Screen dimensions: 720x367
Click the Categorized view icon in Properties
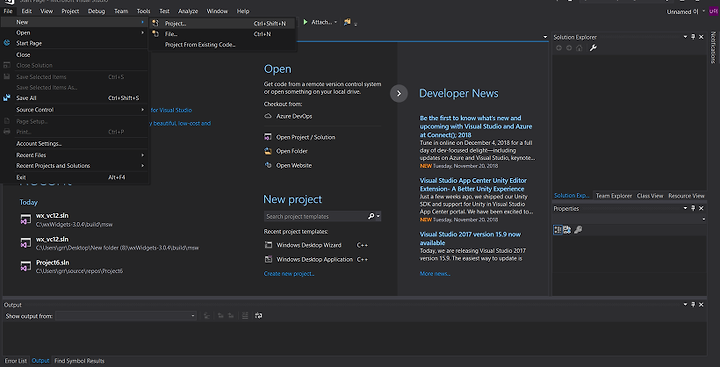(557, 230)
